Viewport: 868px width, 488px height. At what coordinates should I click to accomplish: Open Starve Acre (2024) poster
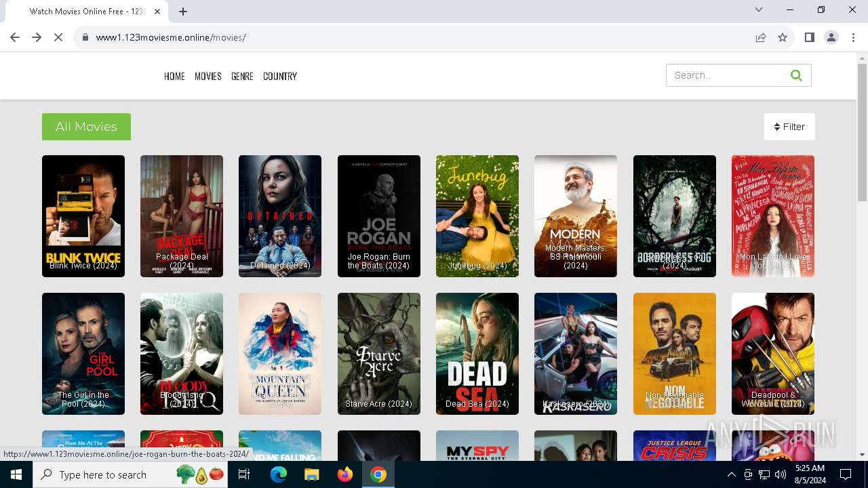click(379, 354)
